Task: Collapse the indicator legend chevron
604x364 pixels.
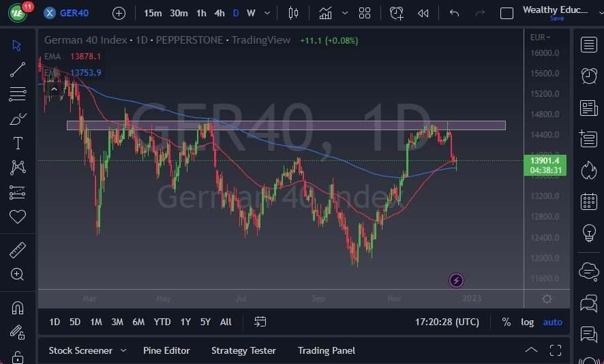Action: (55, 89)
